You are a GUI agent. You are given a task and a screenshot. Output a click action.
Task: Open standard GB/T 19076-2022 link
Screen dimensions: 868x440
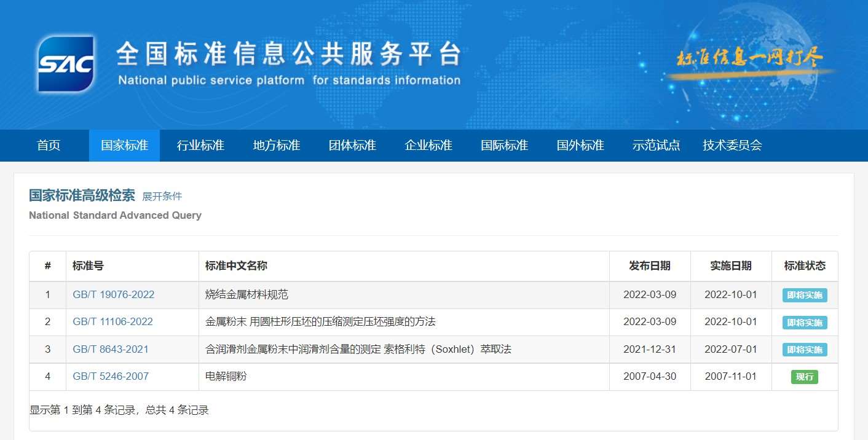tap(113, 295)
